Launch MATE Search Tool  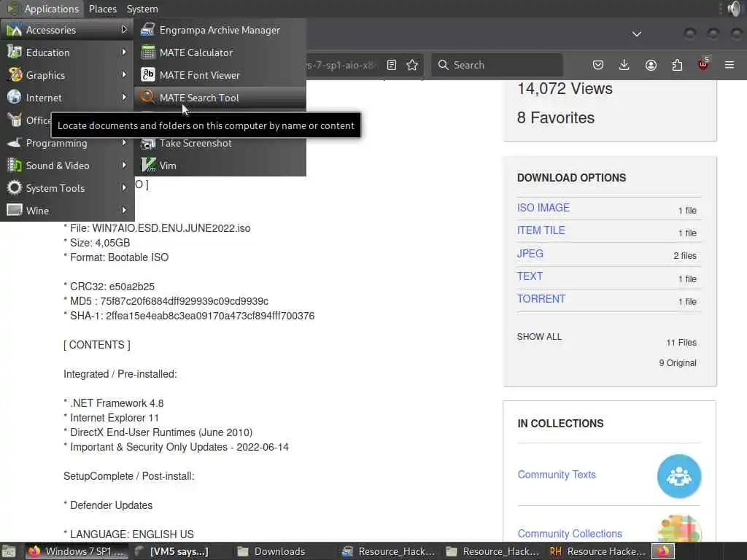click(x=220, y=98)
